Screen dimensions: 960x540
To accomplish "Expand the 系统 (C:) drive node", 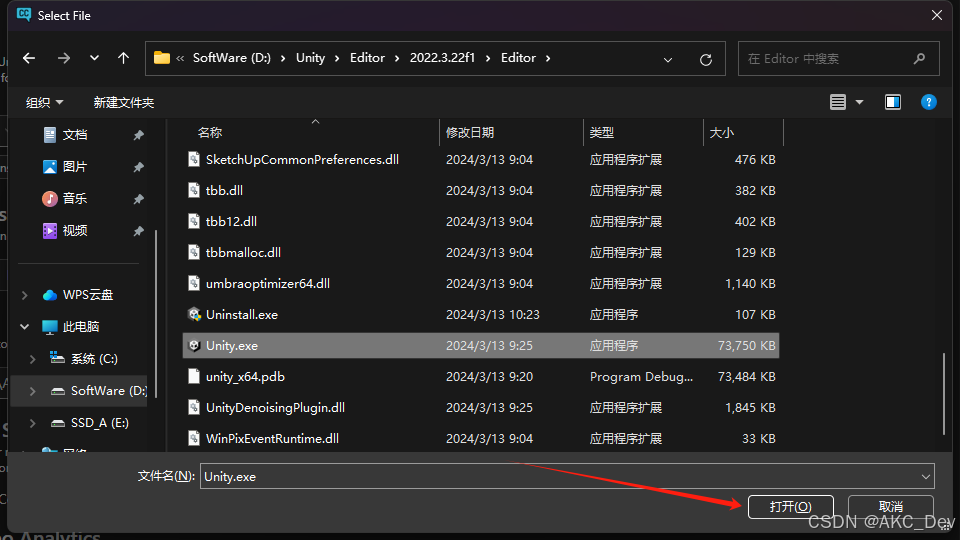I will (x=32, y=359).
